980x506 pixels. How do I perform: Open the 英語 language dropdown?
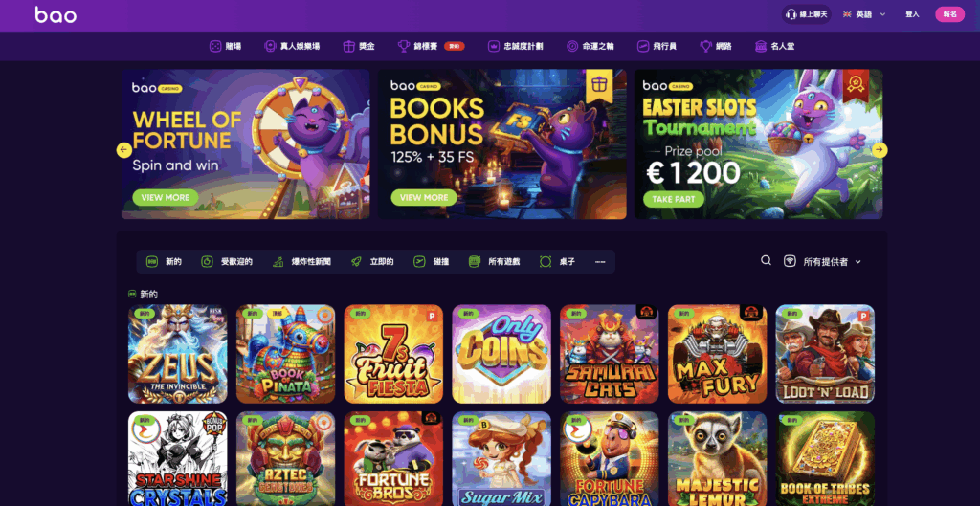coord(864,14)
